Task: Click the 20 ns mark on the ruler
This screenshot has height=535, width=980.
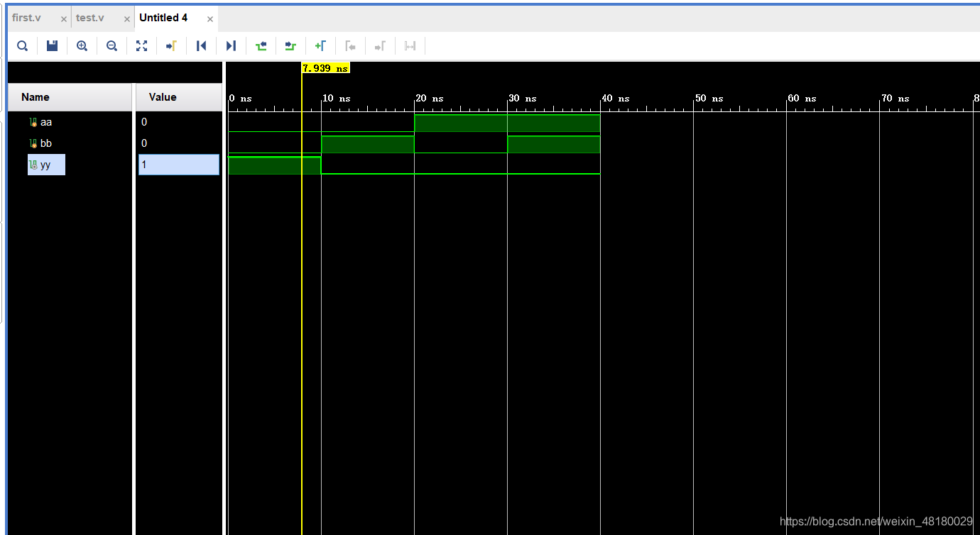Action: click(x=430, y=99)
